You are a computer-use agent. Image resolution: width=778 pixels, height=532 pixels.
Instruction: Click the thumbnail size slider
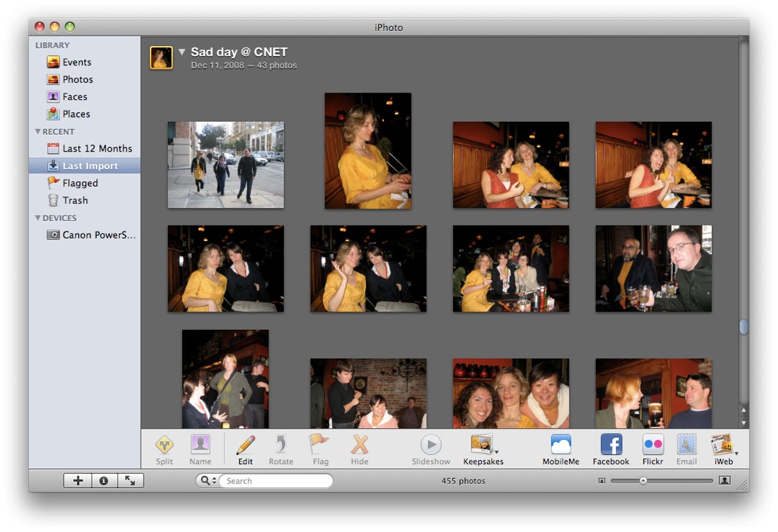tap(643, 481)
